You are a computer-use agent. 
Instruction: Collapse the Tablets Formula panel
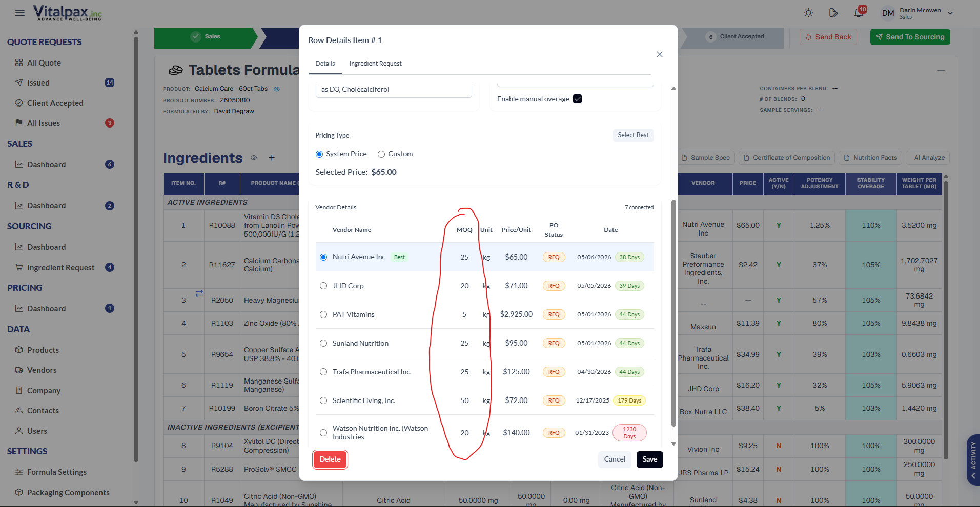941,70
